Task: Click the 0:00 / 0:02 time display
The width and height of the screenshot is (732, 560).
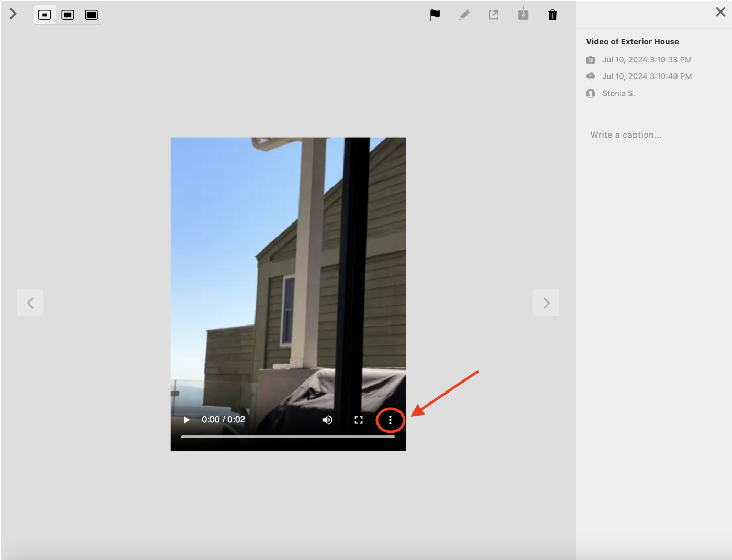Action: (224, 420)
